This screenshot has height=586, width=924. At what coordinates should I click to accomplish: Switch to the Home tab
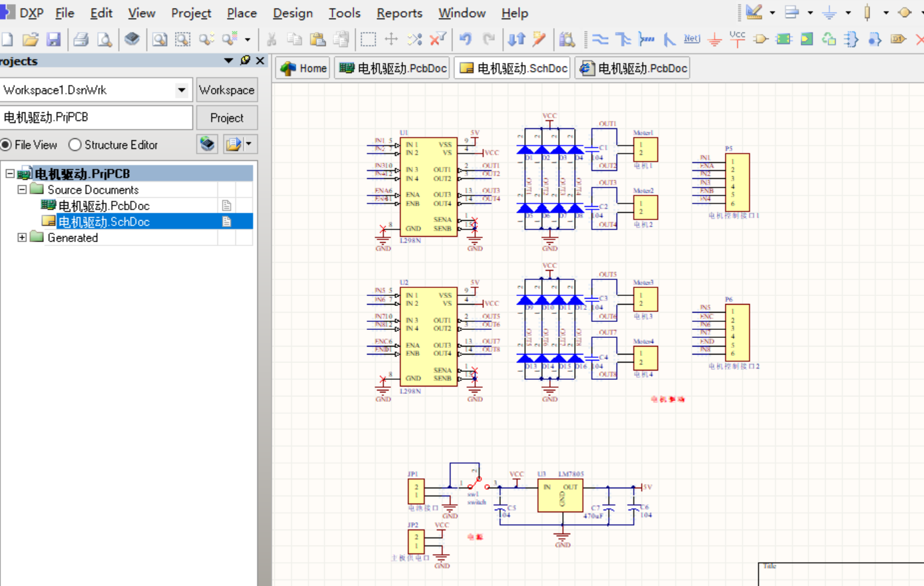(x=303, y=69)
